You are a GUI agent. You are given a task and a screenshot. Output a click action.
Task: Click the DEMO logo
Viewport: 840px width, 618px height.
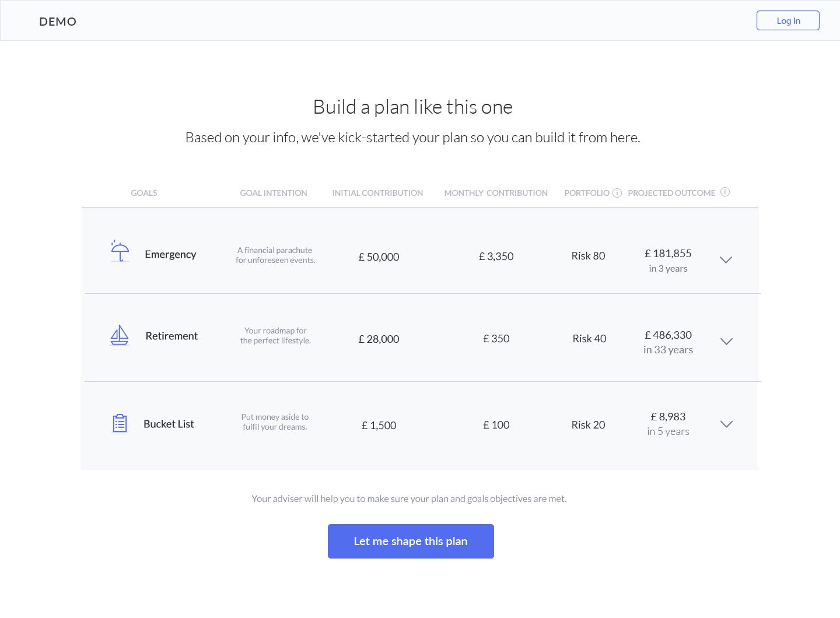pyautogui.click(x=58, y=22)
